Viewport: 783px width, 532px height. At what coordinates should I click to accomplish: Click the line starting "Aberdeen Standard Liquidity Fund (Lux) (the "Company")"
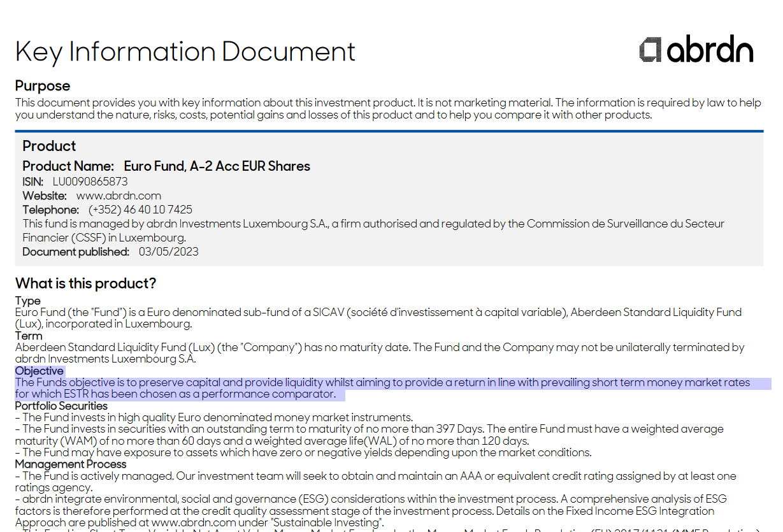pos(380,347)
